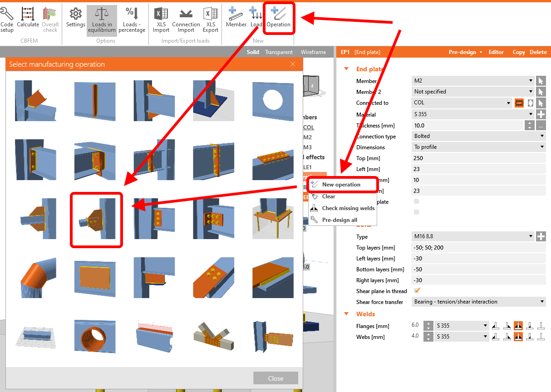Choose New operation from context menu
This screenshot has width=551, height=392.
click(x=342, y=185)
